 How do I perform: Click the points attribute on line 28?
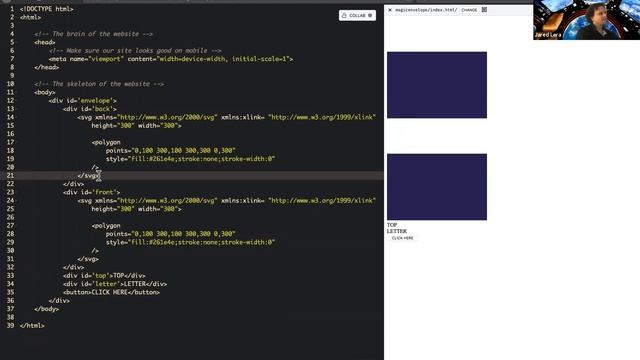171,234
